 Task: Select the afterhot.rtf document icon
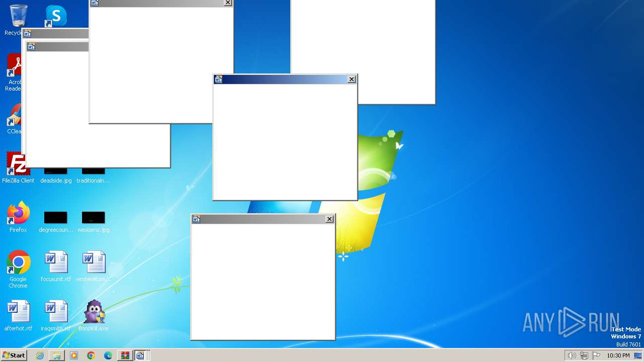tap(18, 312)
